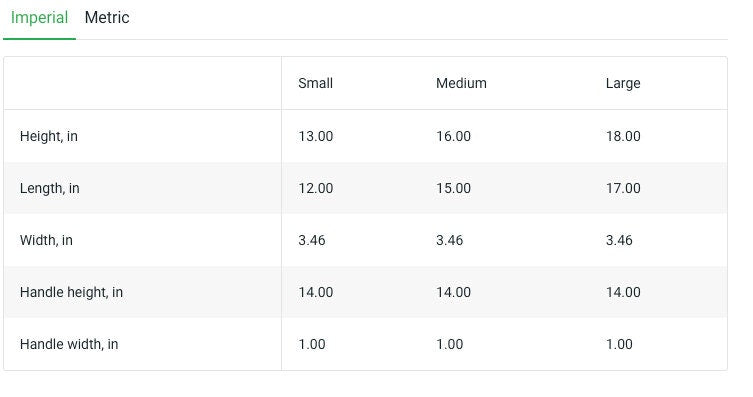Click Small height value 13.00

[316, 136]
